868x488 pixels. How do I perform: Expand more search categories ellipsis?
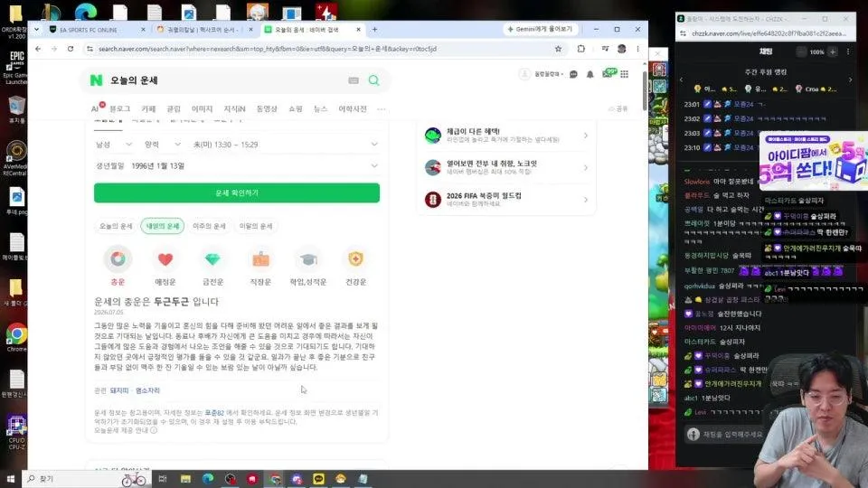tap(382, 109)
